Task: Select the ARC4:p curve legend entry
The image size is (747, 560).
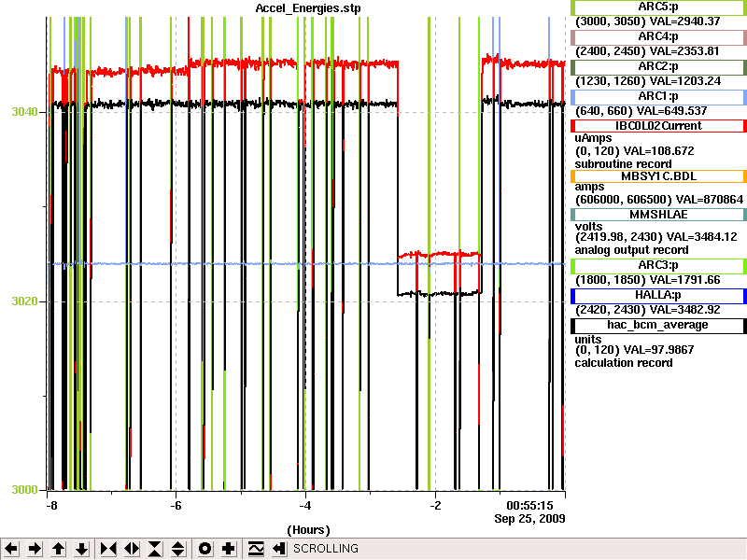Action: tap(658, 37)
